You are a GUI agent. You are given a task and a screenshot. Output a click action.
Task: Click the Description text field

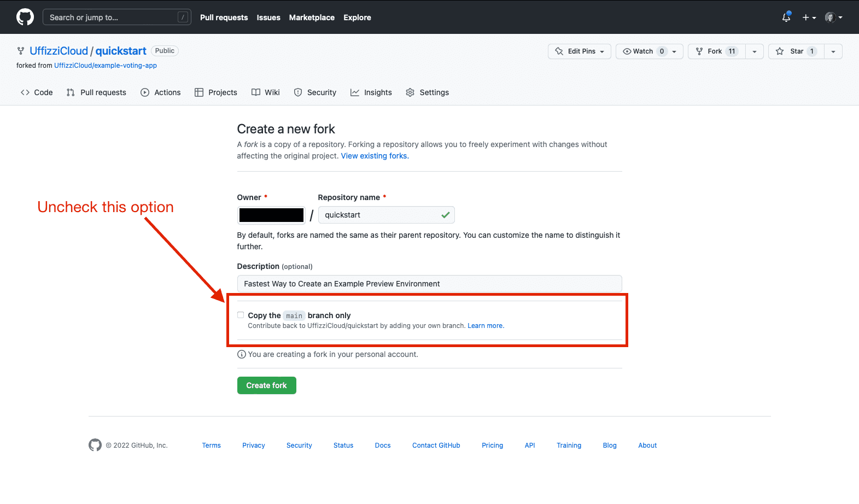click(429, 284)
